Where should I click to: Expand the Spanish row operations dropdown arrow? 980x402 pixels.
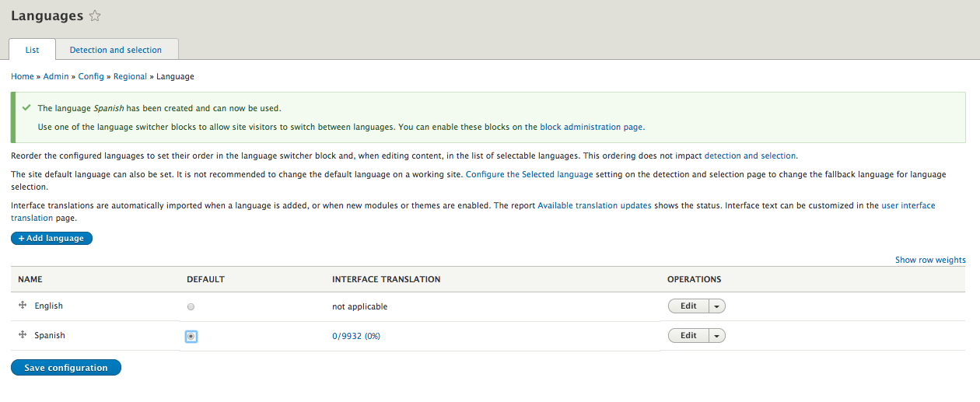(x=716, y=336)
